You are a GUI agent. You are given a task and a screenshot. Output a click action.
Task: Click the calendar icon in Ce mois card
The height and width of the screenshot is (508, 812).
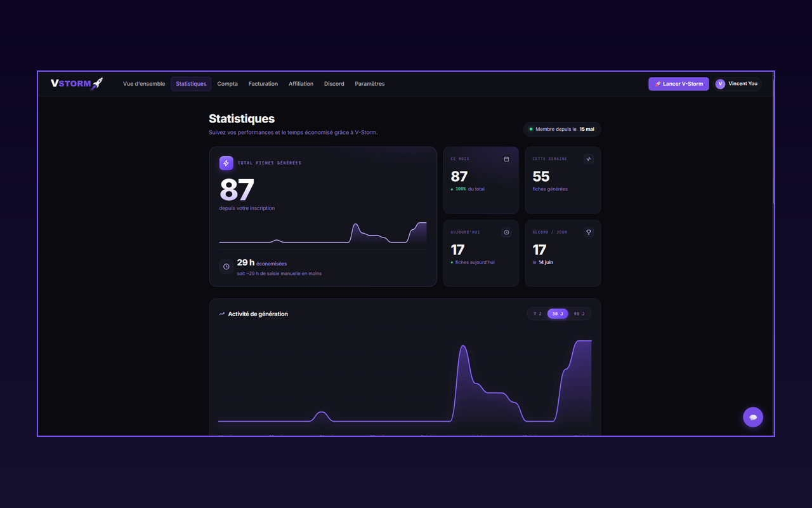point(506,159)
